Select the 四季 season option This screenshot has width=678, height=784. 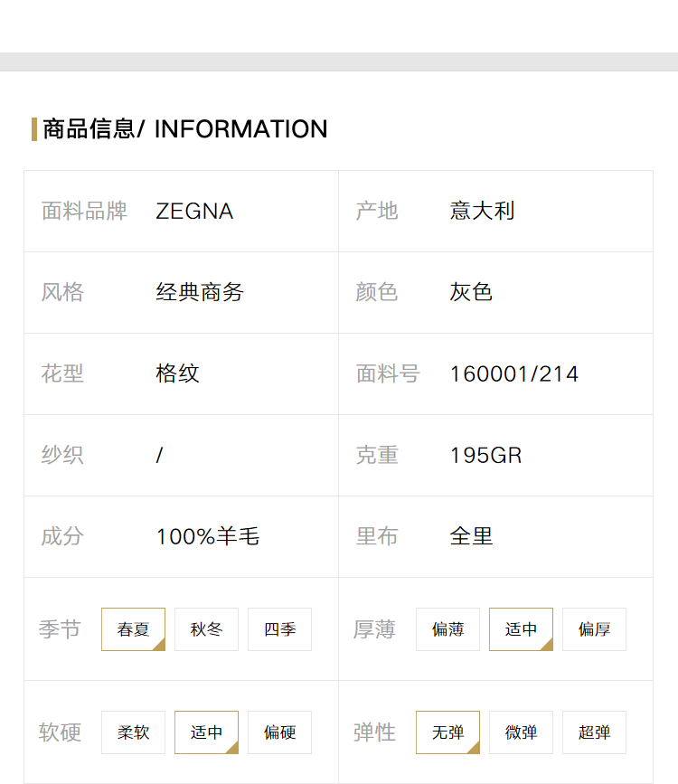tap(279, 629)
